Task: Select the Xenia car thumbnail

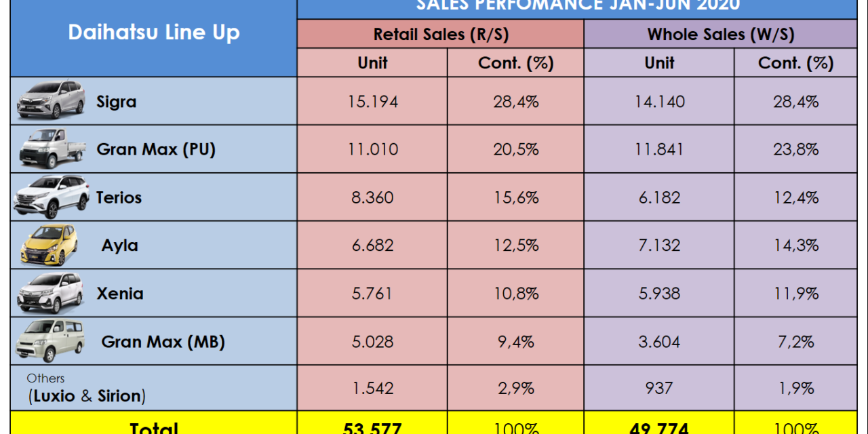Action: click(50, 293)
